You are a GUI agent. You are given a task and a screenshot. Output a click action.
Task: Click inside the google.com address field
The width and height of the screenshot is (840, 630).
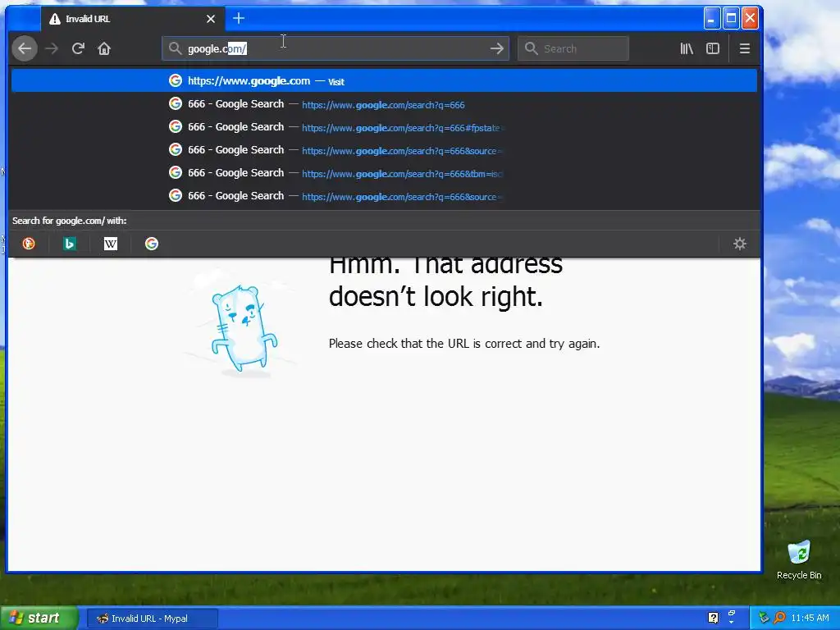(x=335, y=48)
